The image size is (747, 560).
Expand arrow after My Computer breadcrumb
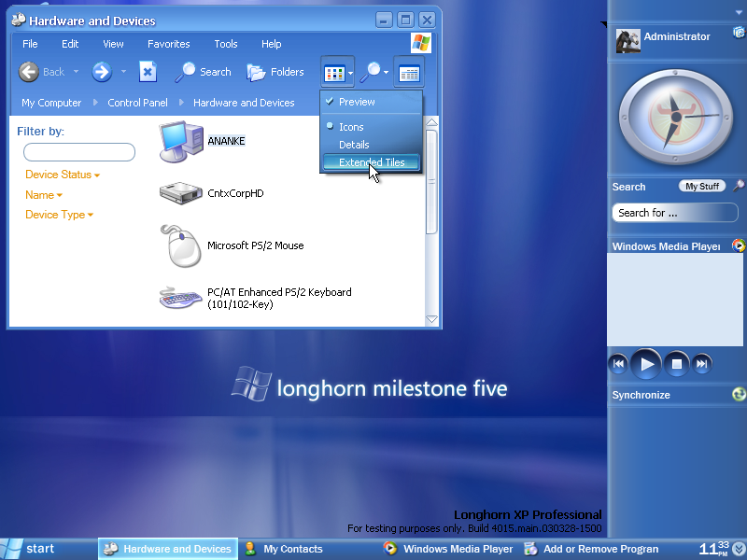(x=95, y=103)
